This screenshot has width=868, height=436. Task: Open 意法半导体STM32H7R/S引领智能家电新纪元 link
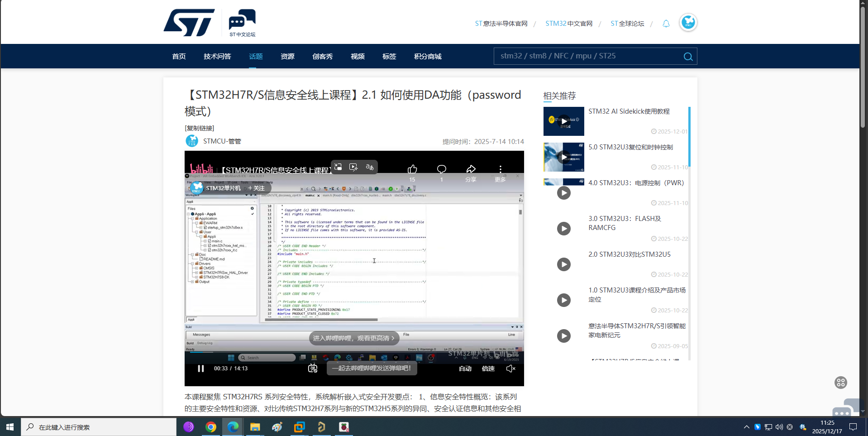(637, 331)
